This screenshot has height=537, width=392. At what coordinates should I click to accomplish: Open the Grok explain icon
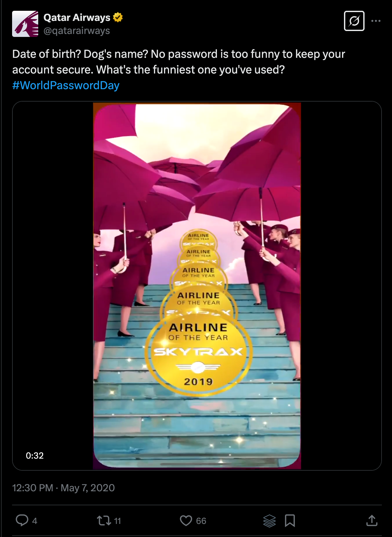tap(354, 21)
